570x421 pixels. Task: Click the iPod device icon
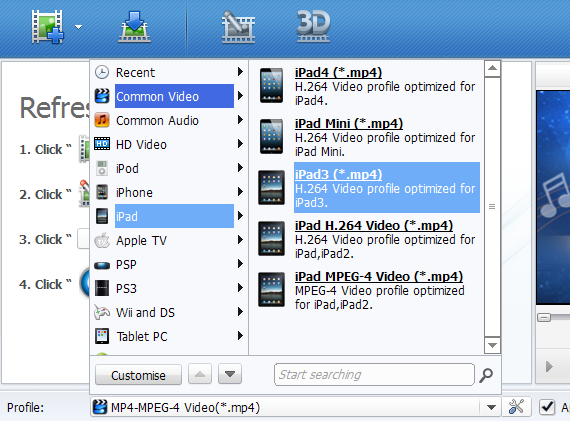pos(102,168)
